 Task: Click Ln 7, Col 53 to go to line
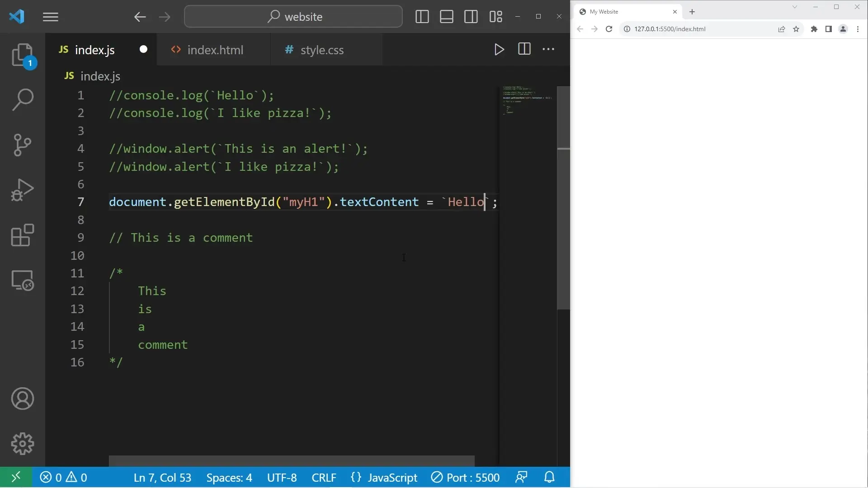pos(162,478)
